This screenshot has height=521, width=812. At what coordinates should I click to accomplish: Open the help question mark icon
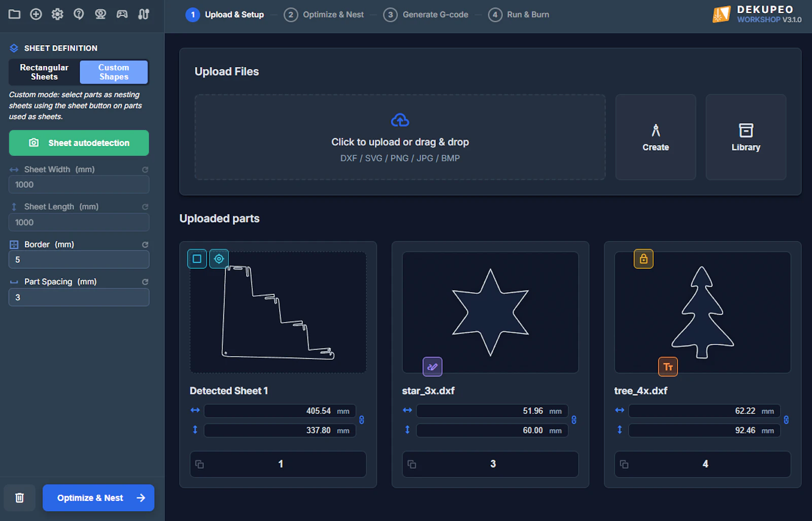79,14
